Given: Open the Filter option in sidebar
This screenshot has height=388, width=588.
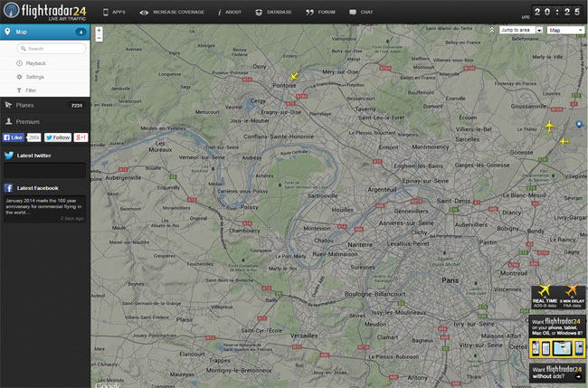Looking at the screenshot, I should [31, 90].
